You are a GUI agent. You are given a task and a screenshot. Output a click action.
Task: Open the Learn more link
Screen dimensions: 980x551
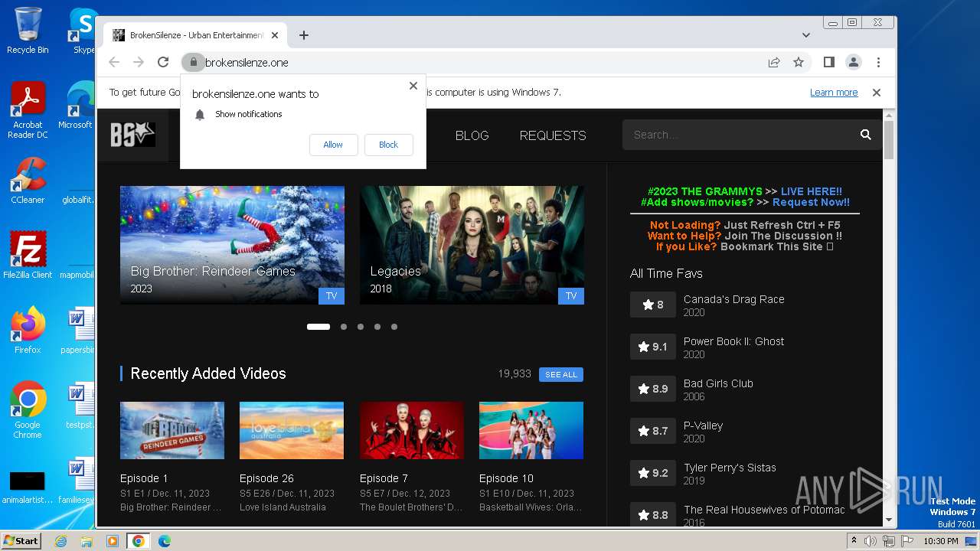[x=834, y=92]
